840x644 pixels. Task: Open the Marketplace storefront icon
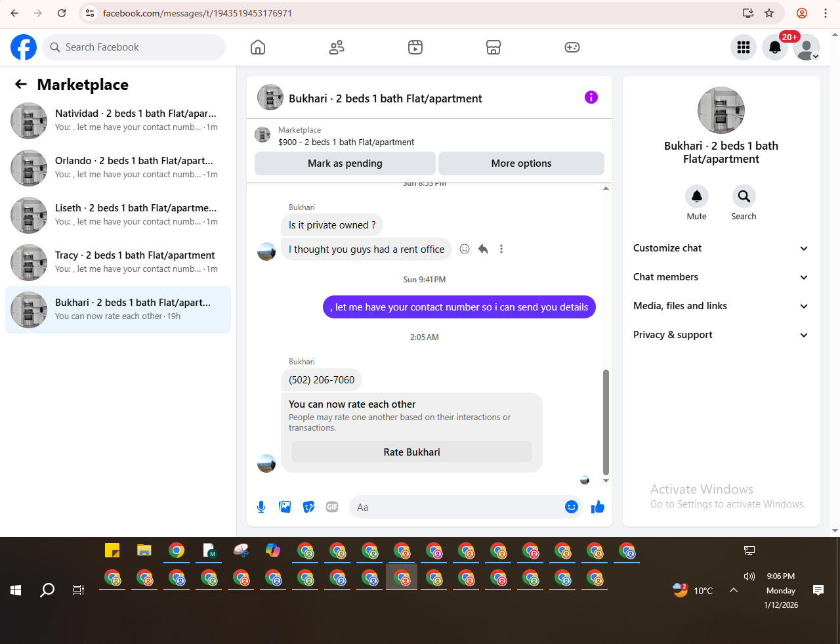click(493, 47)
